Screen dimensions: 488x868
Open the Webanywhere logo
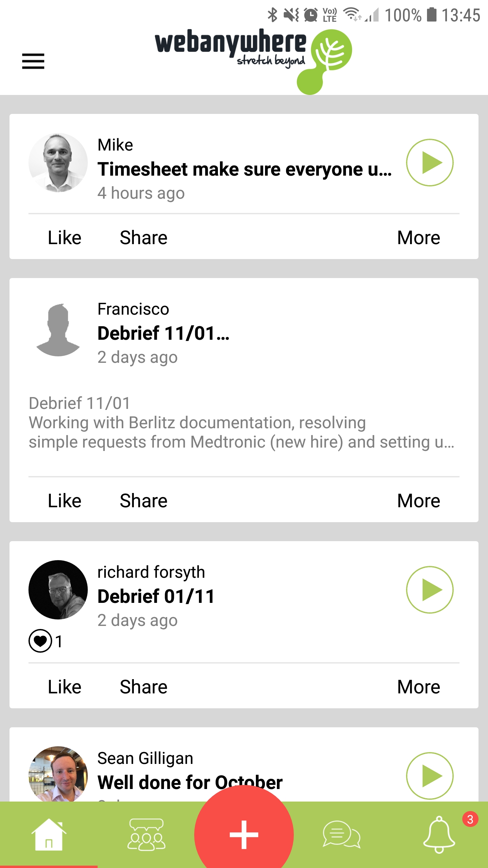[253, 61]
